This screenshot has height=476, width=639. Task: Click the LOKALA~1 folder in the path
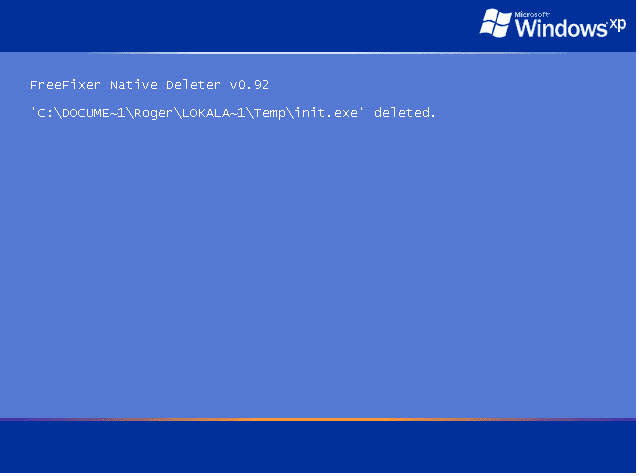click(x=214, y=113)
